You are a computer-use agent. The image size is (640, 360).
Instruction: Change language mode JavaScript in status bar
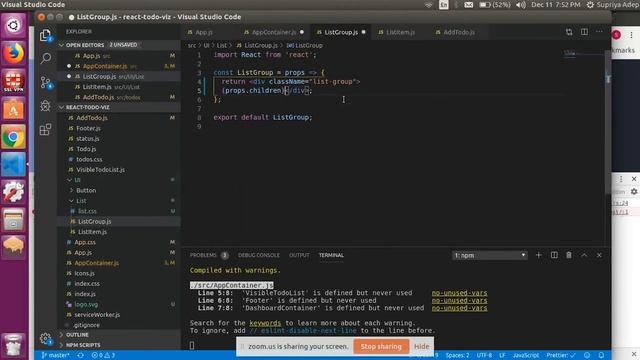tap(526, 356)
